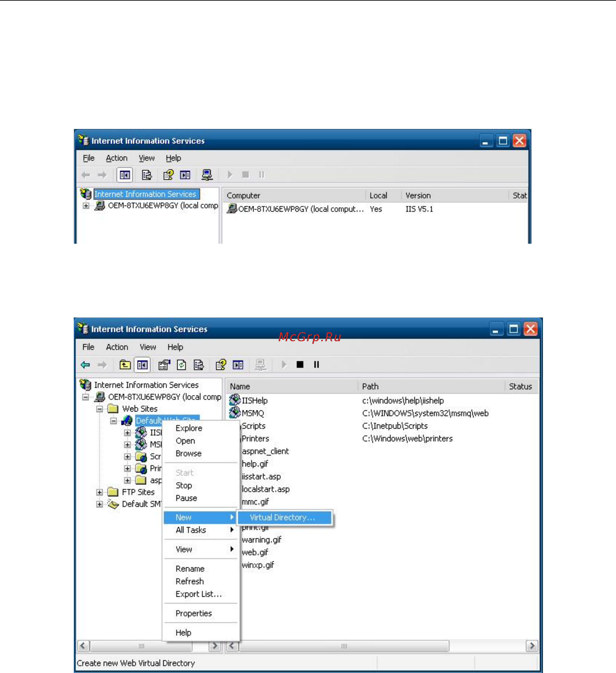
Task: Click the IIS V5.1 version cell in the upper window
Action: tap(419, 209)
